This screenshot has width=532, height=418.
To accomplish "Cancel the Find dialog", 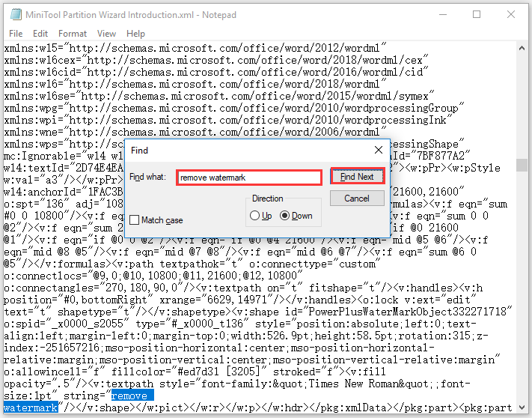I will (x=357, y=199).
